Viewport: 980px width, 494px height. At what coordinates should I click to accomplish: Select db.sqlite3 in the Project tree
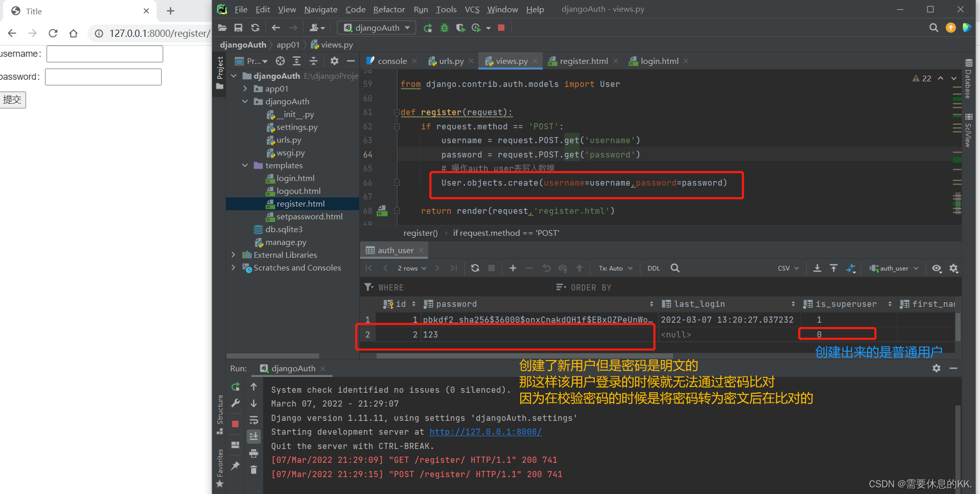(283, 229)
